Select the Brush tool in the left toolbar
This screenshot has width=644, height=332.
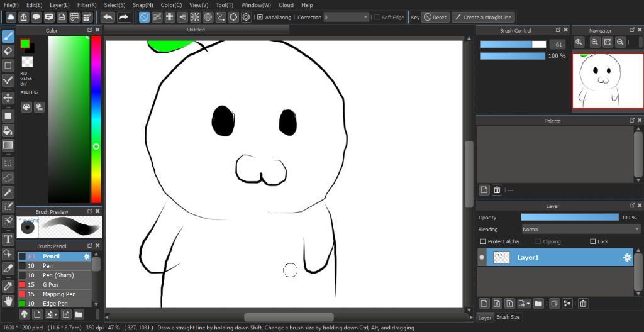pos(8,36)
